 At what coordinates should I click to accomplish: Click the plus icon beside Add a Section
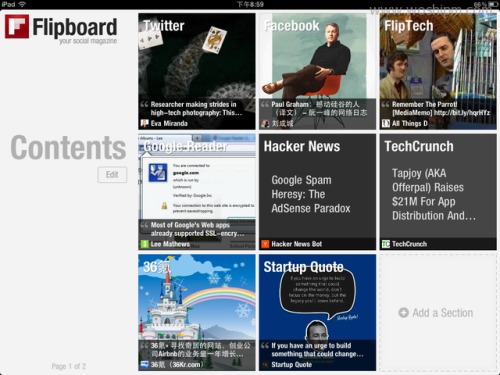403,313
